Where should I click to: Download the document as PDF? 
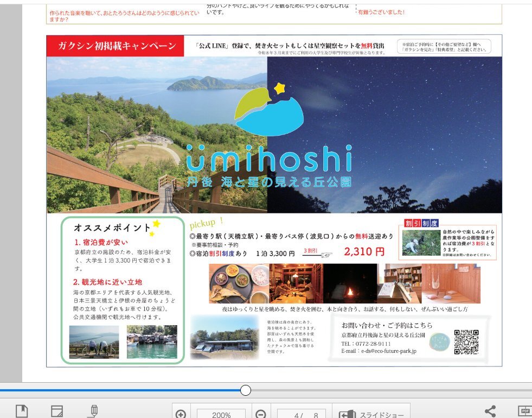[x=524, y=411]
